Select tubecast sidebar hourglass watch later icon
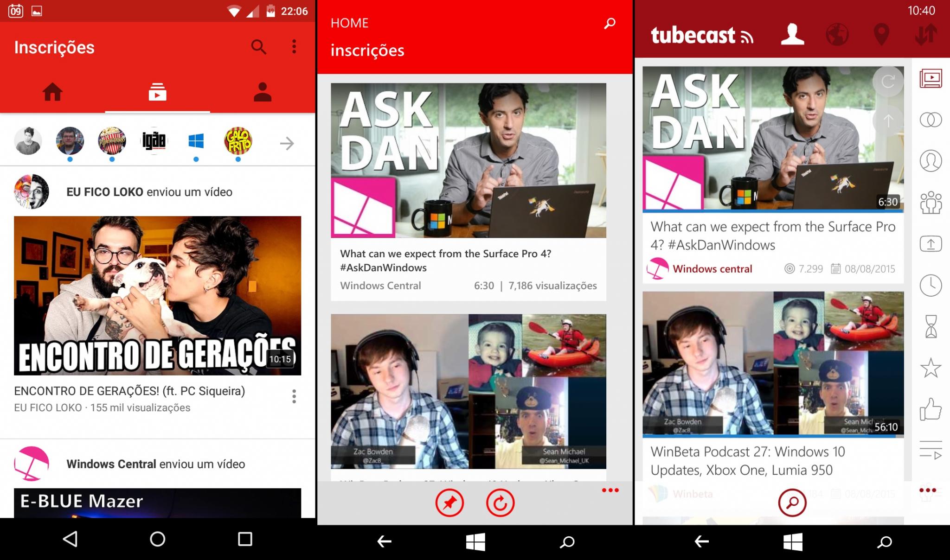This screenshot has height=560, width=950. point(931,326)
